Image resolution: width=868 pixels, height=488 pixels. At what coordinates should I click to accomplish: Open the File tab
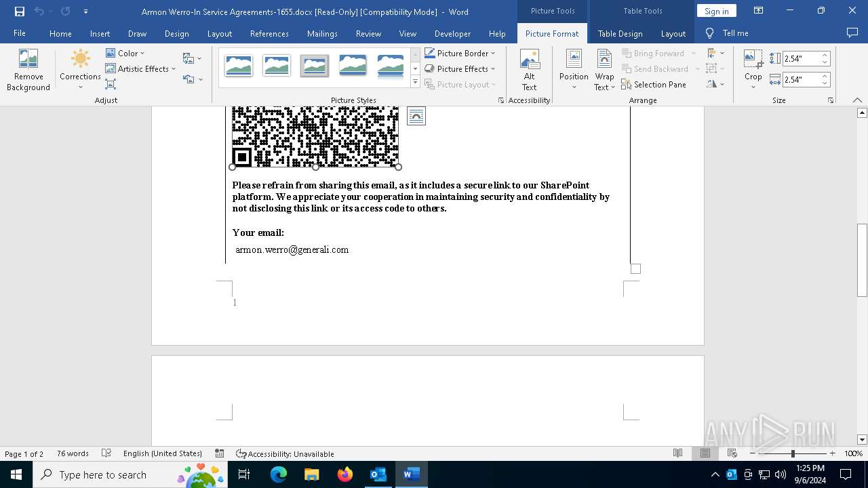point(20,33)
